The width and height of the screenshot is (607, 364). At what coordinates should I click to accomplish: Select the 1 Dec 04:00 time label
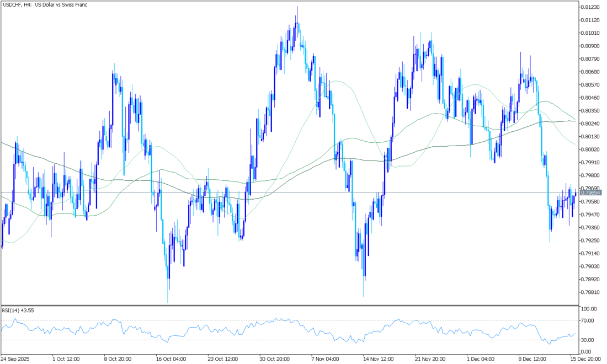tap(481, 358)
